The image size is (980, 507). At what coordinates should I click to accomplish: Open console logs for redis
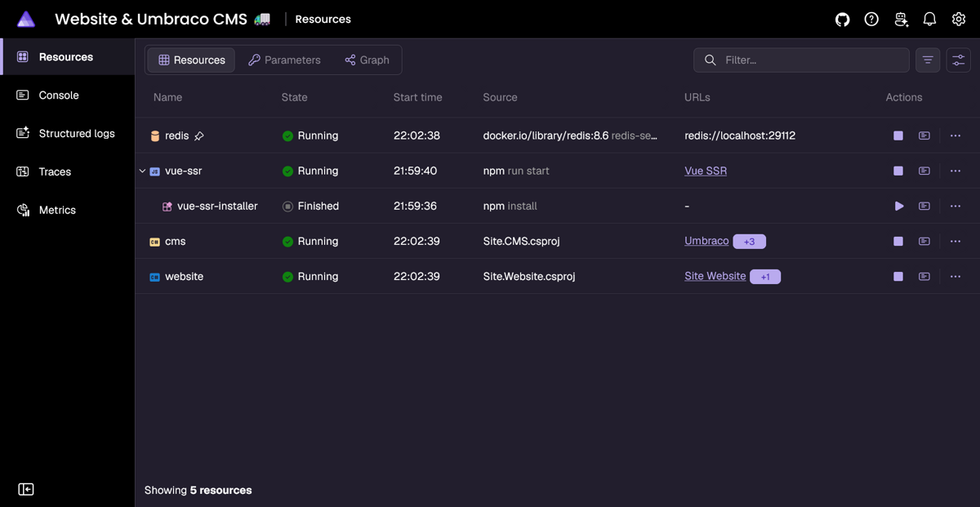click(x=924, y=136)
